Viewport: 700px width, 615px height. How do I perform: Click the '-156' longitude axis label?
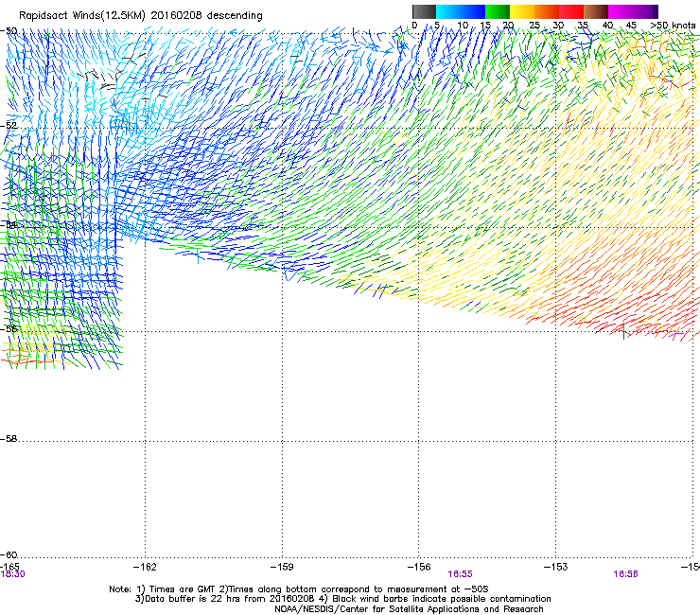[x=419, y=567]
